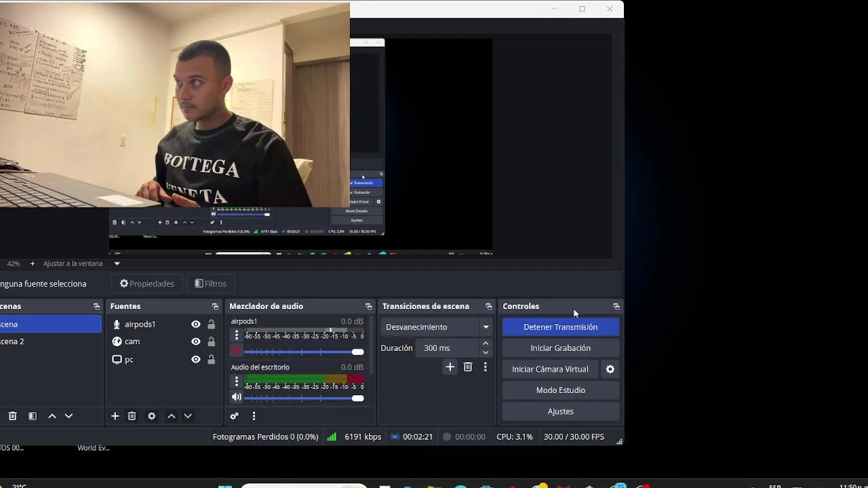Open the Desvanecimiento transition dropdown
Screen dimensions: 868x488
pos(436,327)
